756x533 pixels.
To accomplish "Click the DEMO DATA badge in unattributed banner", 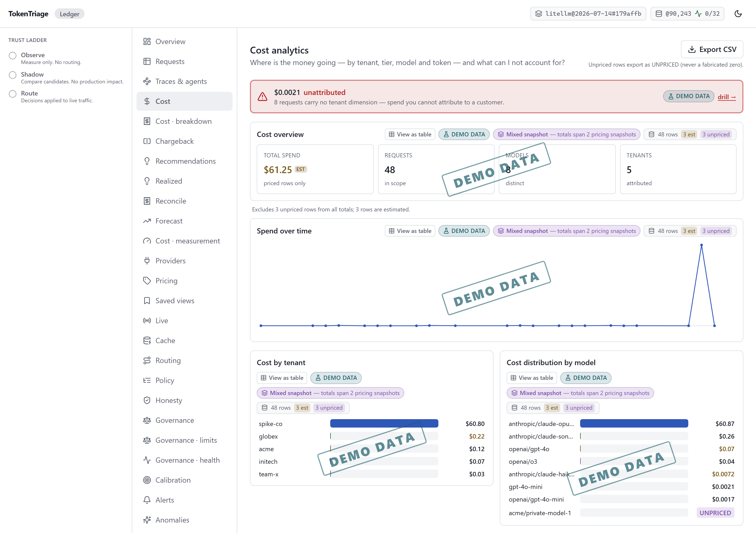I will coord(689,96).
